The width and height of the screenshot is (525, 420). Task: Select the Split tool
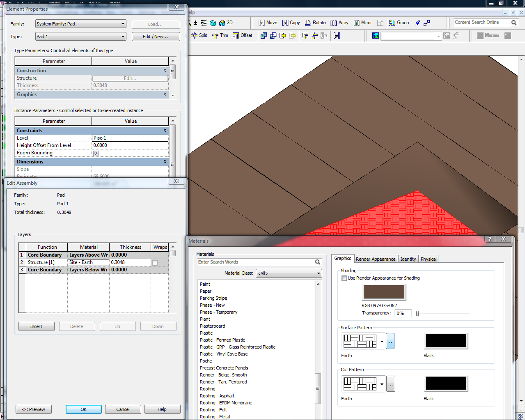click(x=199, y=36)
